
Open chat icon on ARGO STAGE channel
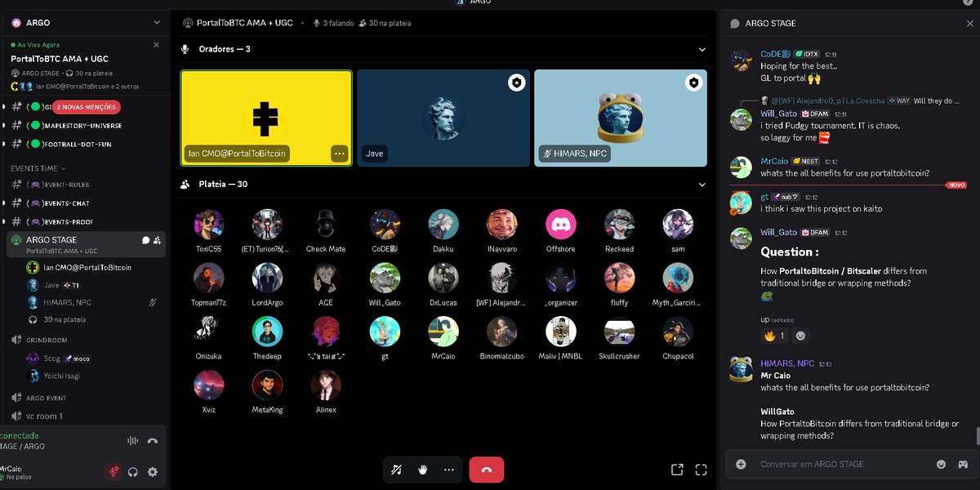[x=145, y=240]
